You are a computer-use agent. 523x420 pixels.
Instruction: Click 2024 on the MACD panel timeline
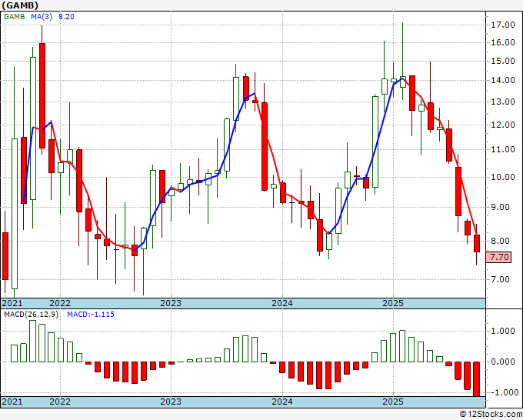[x=281, y=402]
